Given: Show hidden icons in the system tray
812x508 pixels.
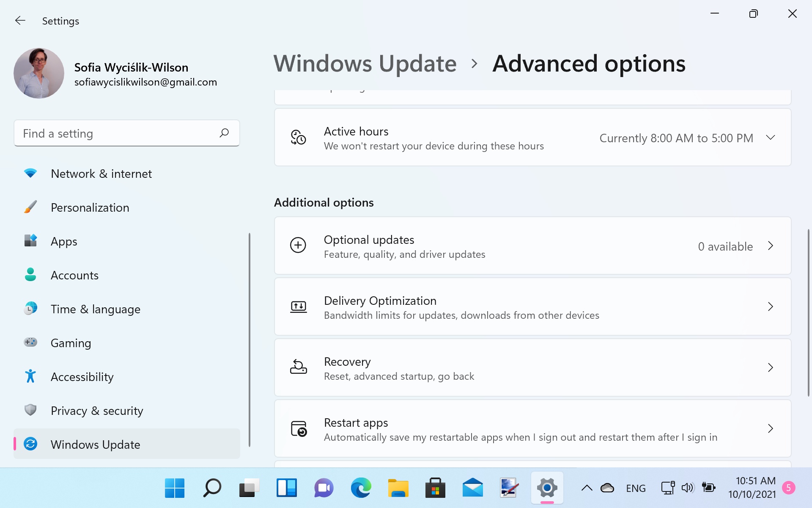Looking at the screenshot, I should click(587, 488).
